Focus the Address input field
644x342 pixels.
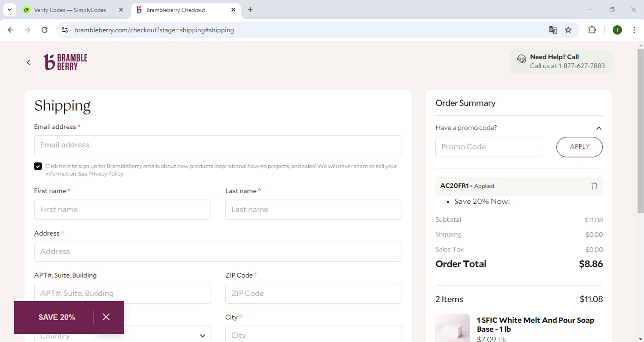tap(218, 251)
